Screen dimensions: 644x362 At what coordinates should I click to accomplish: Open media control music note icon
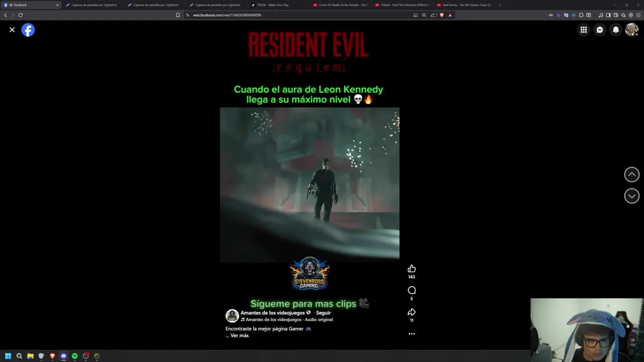(x=601, y=15)
